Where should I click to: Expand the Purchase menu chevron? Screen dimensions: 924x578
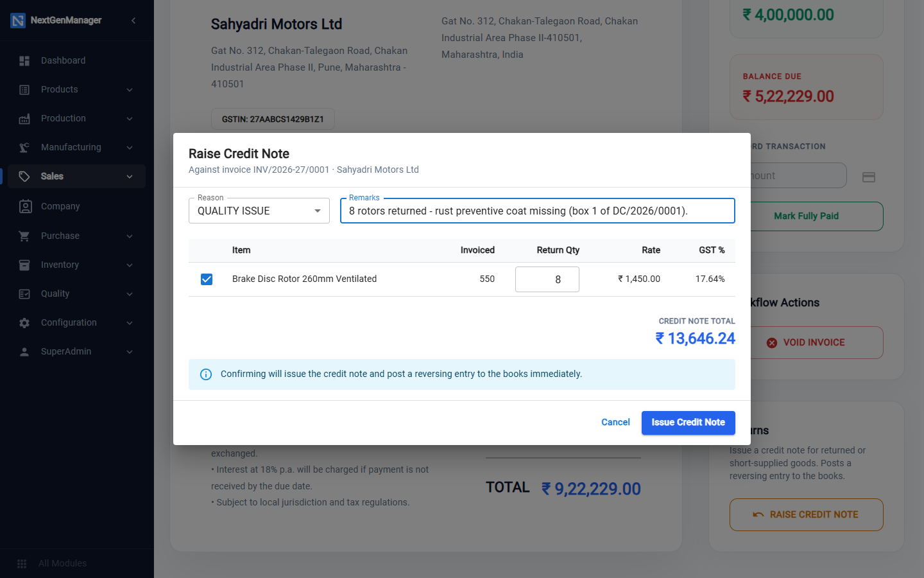tap(130, 236)
